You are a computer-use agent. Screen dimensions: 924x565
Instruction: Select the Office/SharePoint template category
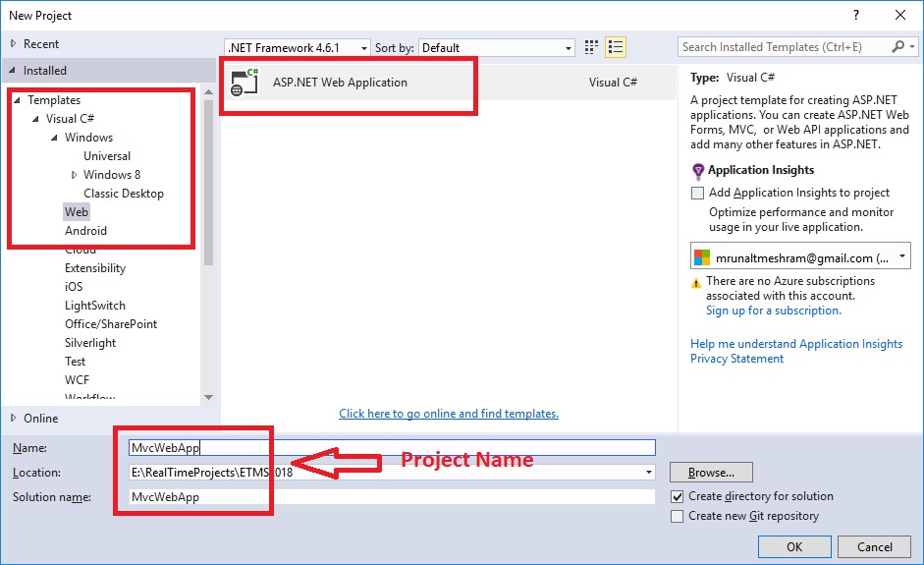point(111,324)
